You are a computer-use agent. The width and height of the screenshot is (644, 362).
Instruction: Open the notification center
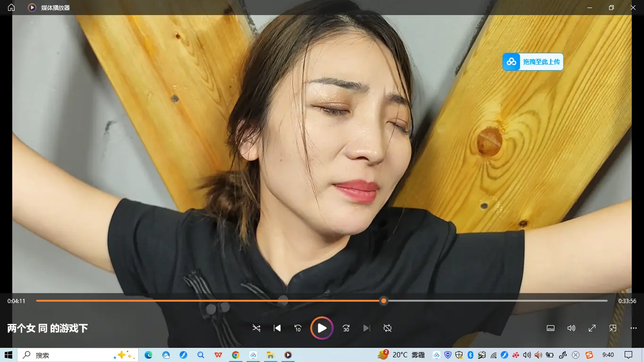pos(628,355)
